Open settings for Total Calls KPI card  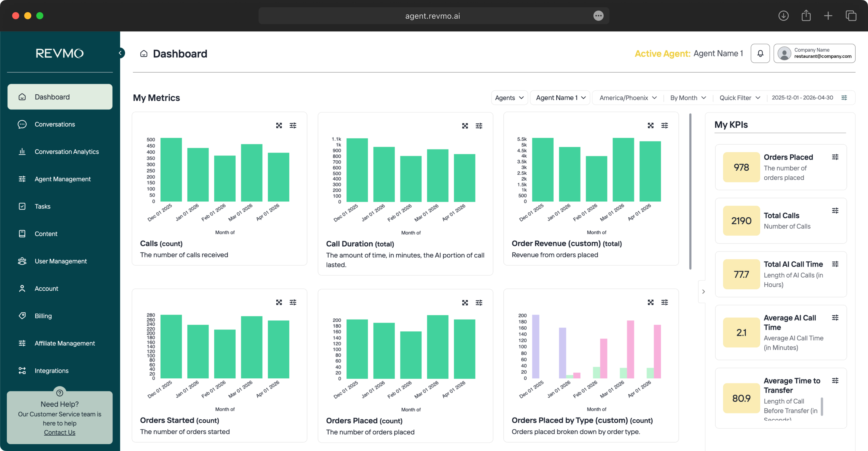click(835, 211)
